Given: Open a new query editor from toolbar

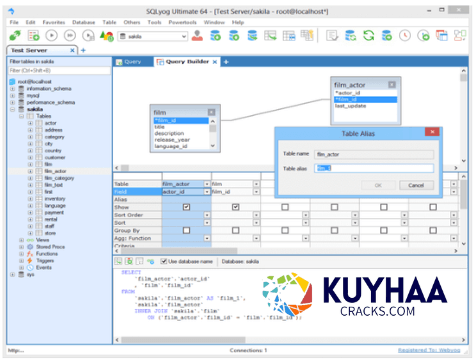Looking at the screenshot, I should [x=33, y=35].
